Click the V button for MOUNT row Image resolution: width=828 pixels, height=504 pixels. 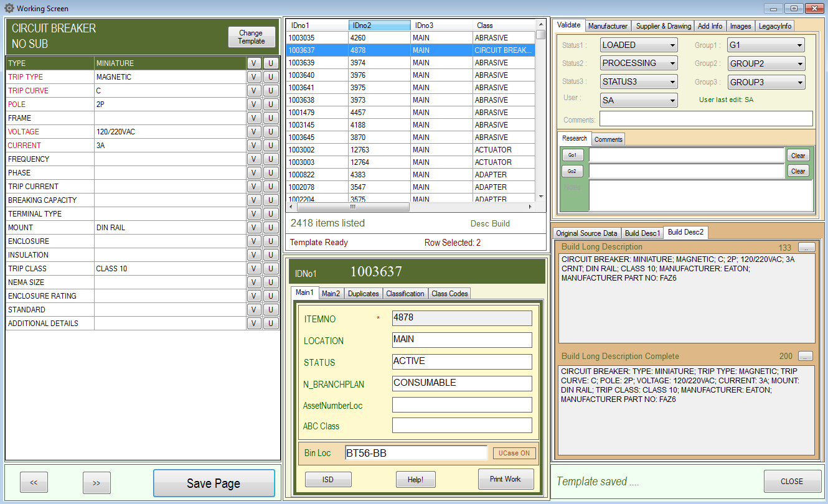pyautogui.click(x=254, y=228)
